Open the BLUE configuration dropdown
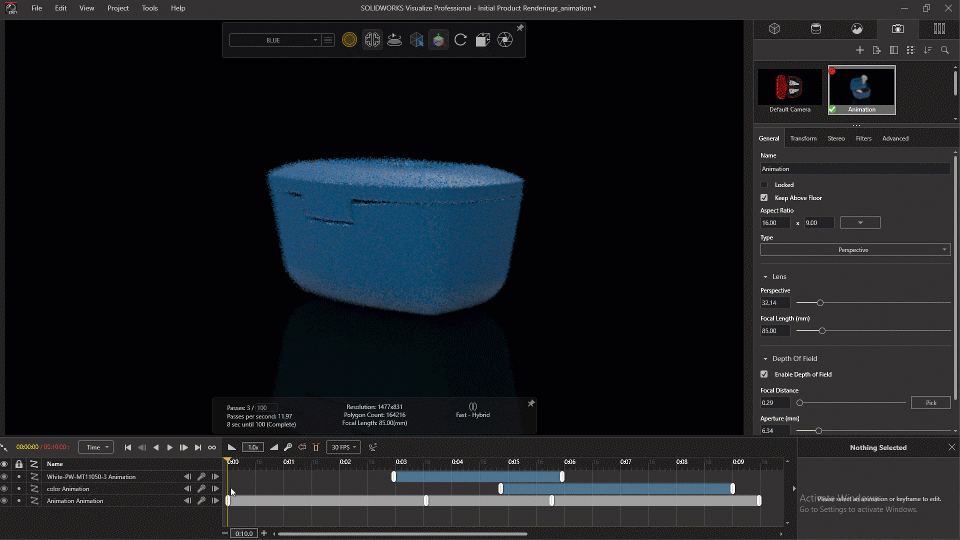Viewport: 960px width, 540px height. coord(274,40)
